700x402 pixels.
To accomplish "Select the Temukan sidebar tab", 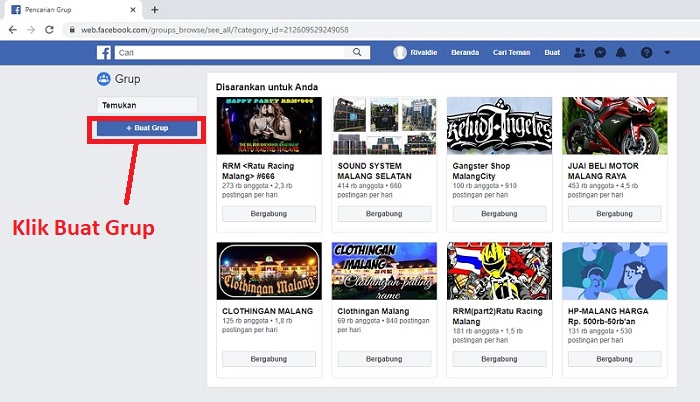I will click(x=147, y=105).
